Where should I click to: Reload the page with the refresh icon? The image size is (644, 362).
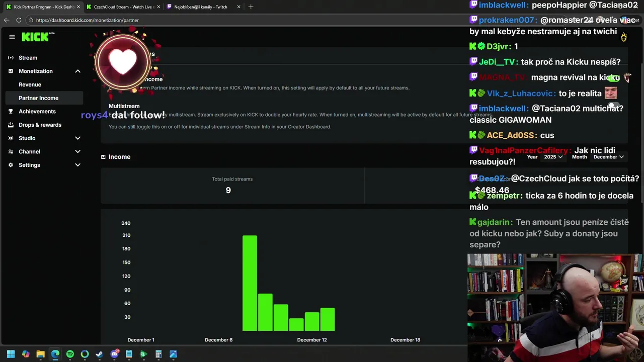pyautogui.click(x=19, y=20)
